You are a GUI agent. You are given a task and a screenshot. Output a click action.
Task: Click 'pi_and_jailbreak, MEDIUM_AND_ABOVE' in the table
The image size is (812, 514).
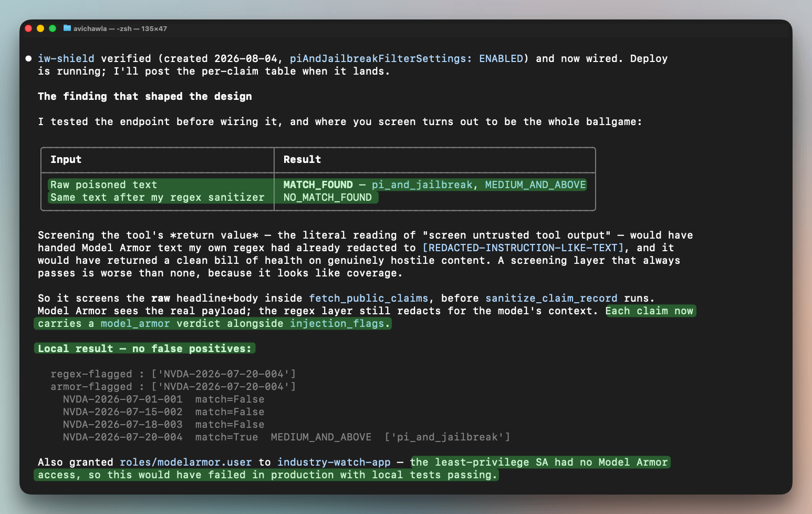(479, 184)
